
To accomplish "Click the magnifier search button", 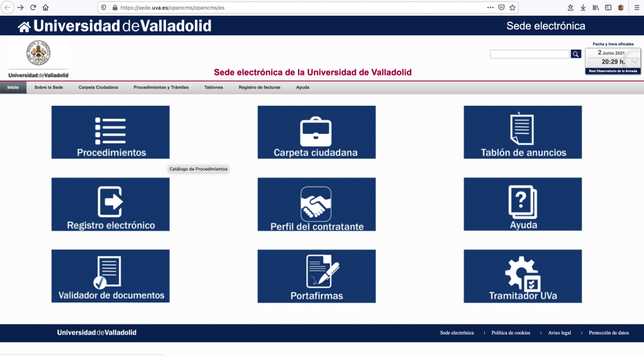I will tap(576, 54).
